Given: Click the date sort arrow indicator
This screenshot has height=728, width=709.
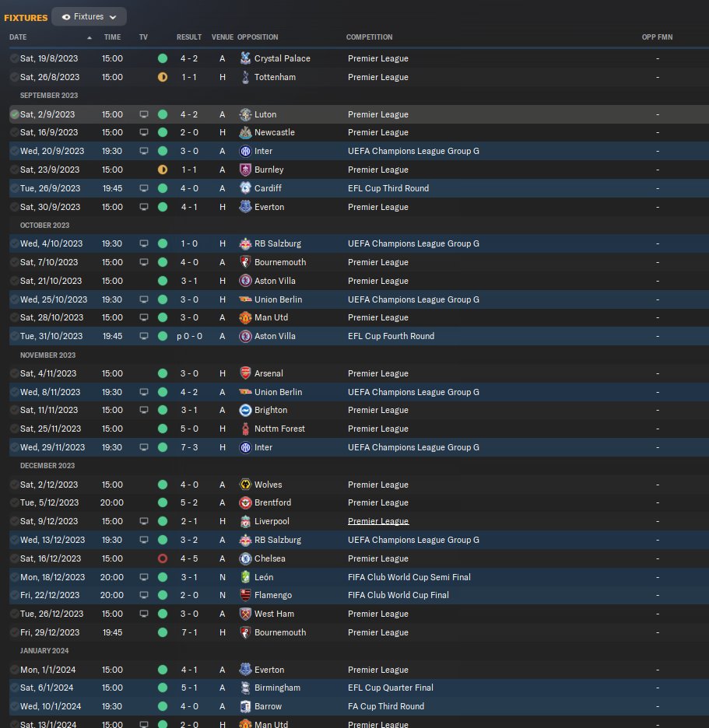Looking at the screenshot, I should coord(90,37).
